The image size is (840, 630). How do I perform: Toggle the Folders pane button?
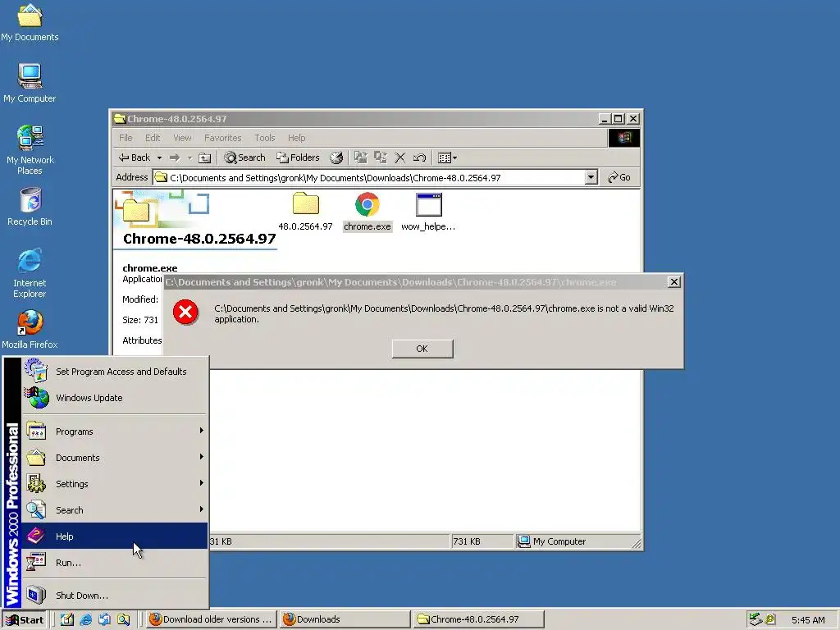point(298,157)
